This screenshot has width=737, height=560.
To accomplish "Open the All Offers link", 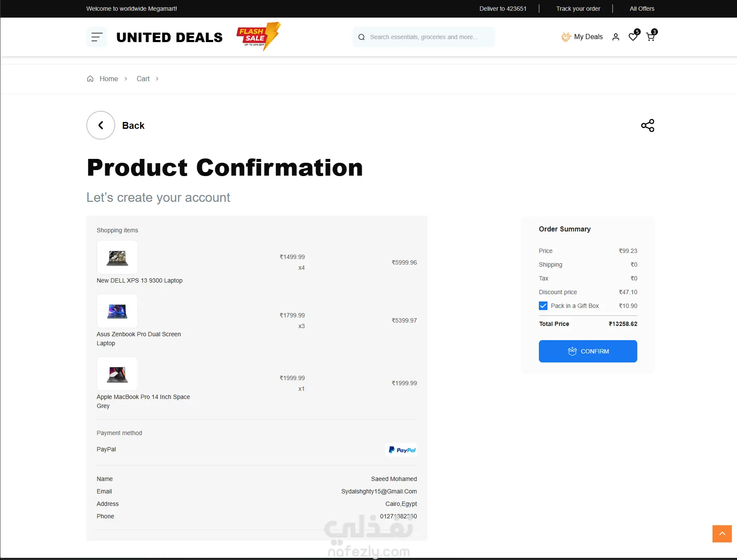I will (x=642, y=9).
